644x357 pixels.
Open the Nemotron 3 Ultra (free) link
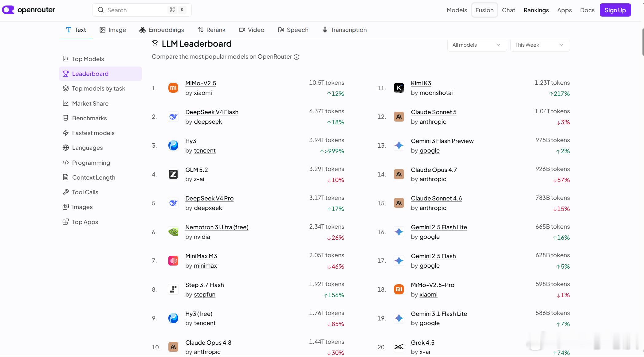[217, 227]
